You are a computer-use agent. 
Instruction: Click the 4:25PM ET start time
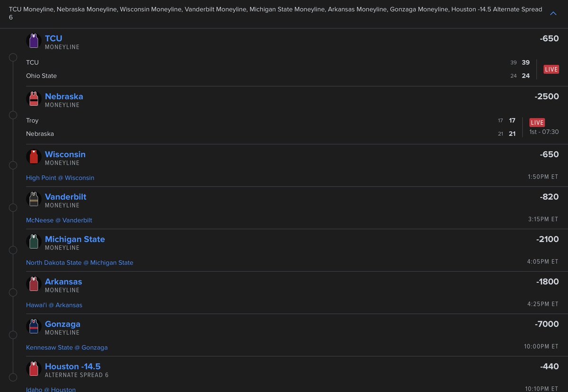coord(542,304)
